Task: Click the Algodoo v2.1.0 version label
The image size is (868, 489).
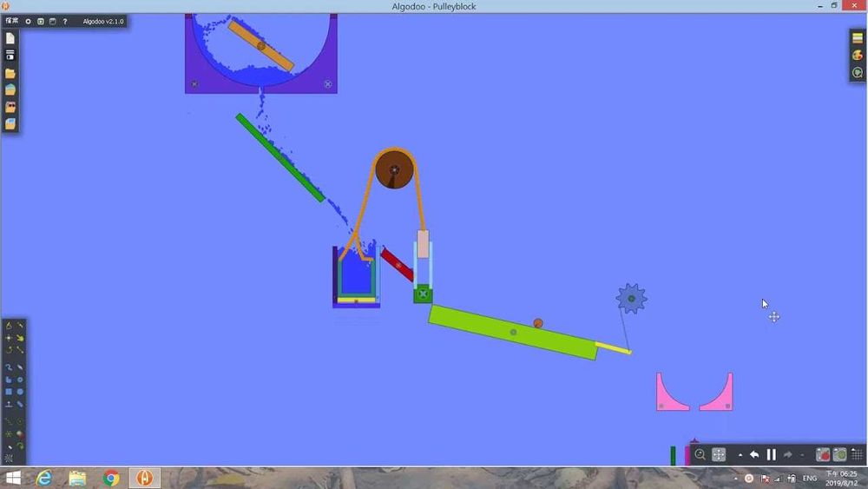Action: point(103,21)
